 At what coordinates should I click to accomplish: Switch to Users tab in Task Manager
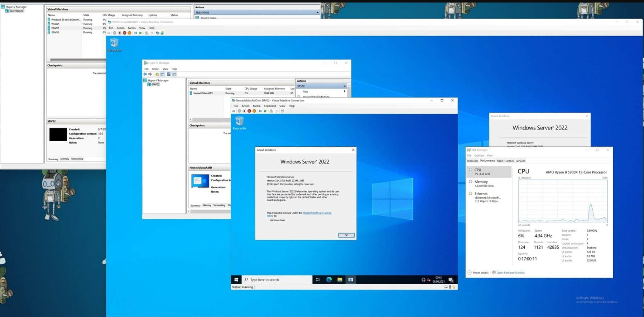(500, 161)
